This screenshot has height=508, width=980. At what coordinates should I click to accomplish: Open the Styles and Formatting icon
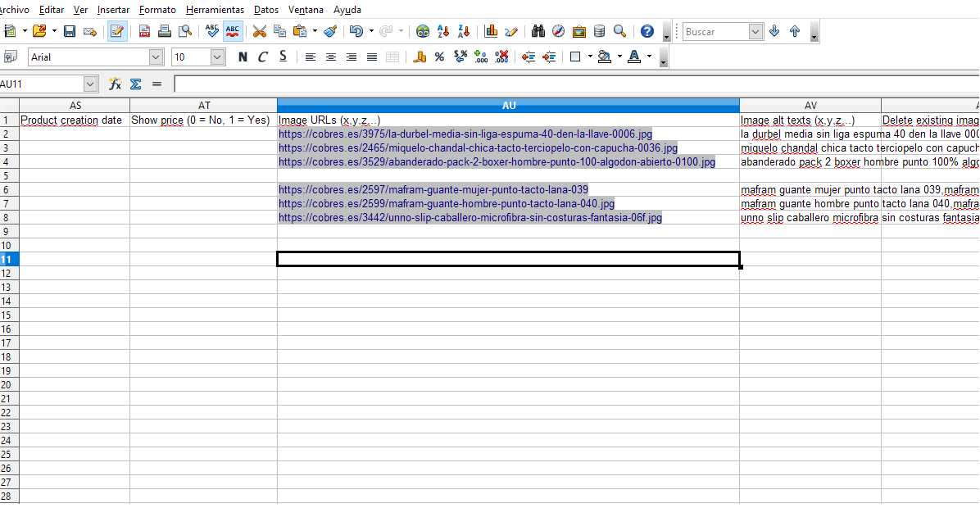10,57
